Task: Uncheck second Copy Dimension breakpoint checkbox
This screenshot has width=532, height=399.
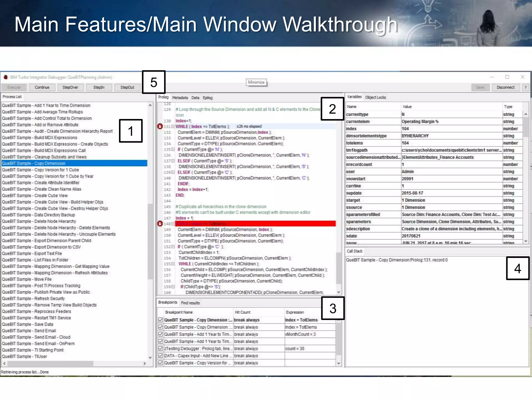Action: 161,327
